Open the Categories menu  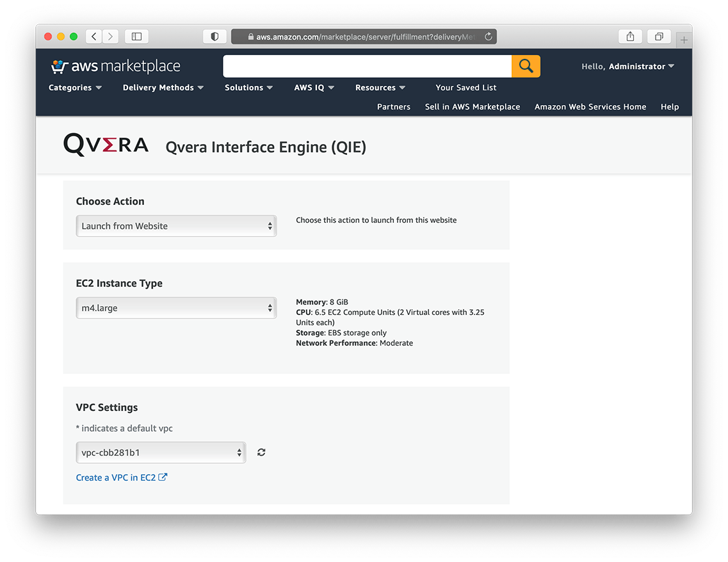tap(75, 87)
